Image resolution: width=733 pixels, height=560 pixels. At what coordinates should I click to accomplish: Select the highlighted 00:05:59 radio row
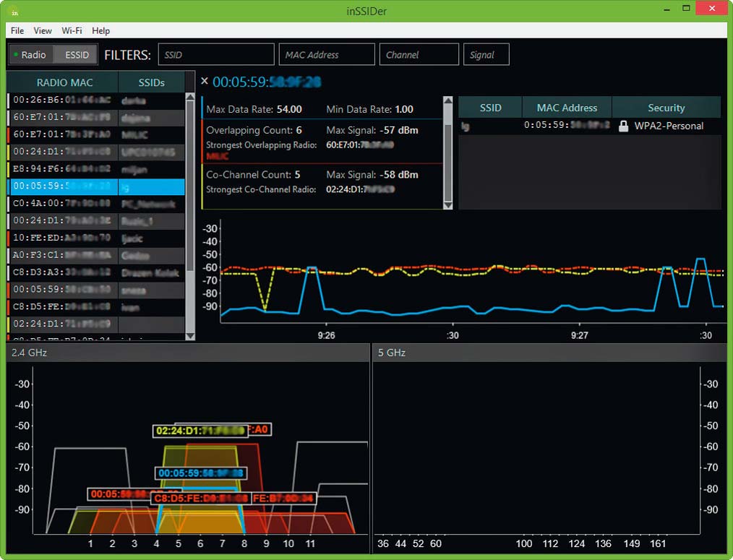coord(96,186)
